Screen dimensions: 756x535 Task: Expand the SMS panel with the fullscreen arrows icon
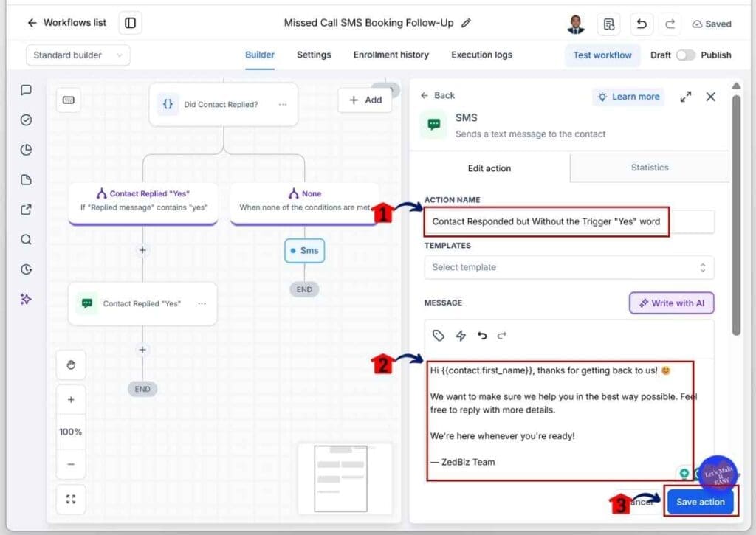686,97
